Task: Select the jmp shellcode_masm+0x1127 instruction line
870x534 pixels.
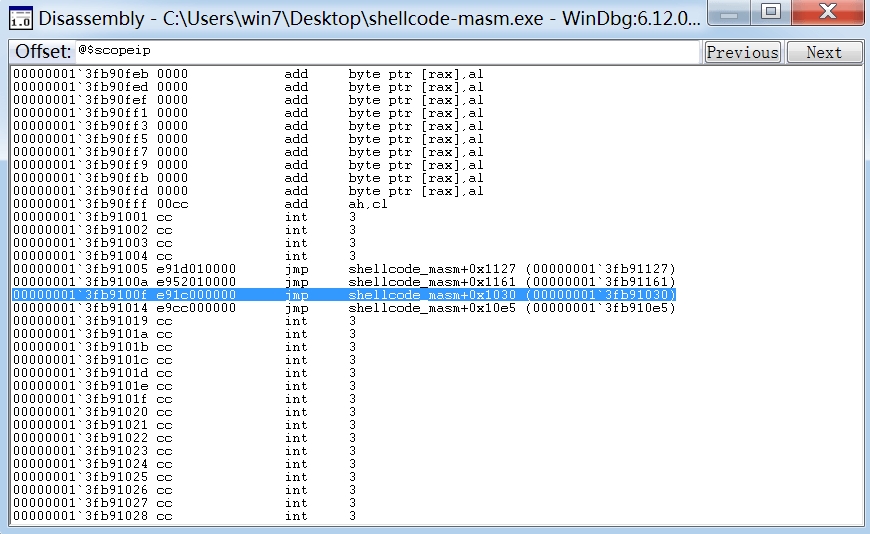Action: [x=343, y=269]
